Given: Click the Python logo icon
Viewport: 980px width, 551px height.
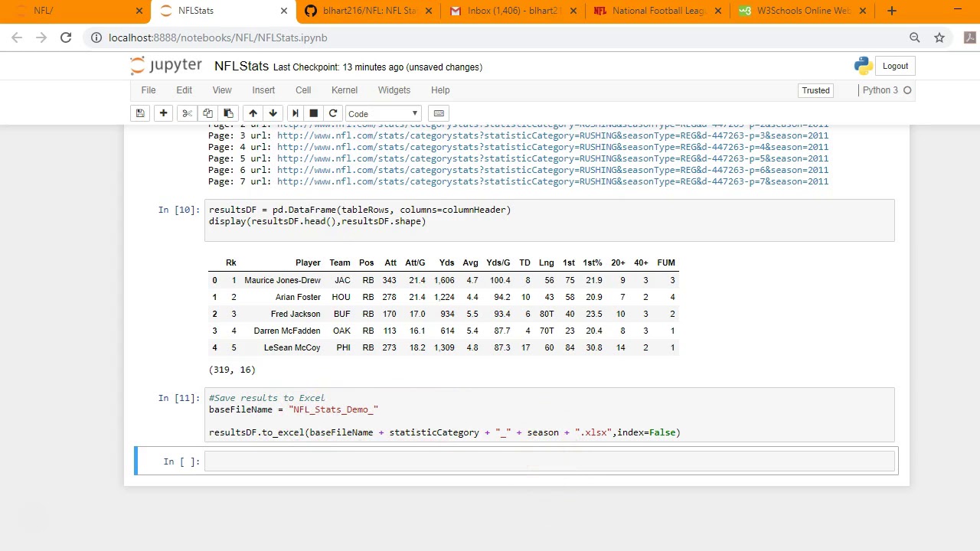Looking at the screenshot, I should point(864,66).
